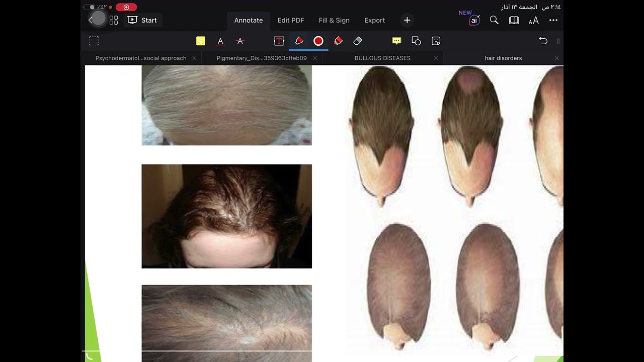Switch to the Annotate tab
Image resolution: width=644 pixels, height=362 pixels.
click(249, 20)
